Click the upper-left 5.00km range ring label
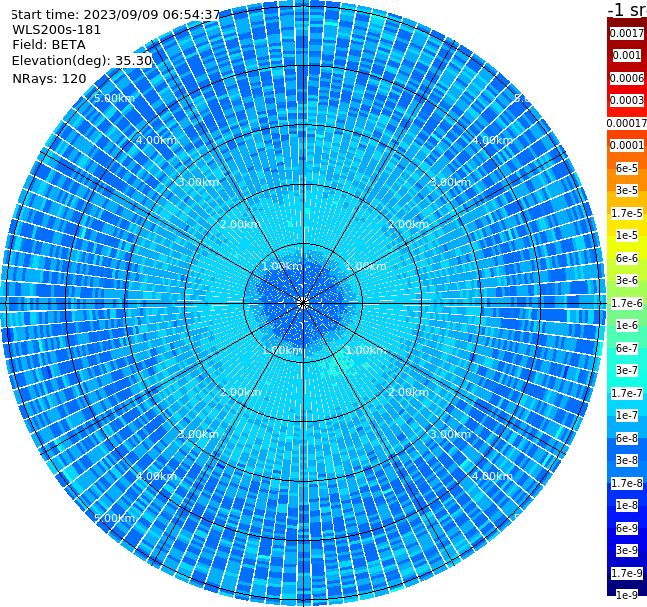Viewport: 647px width, 607px height. [x=114, y=98]
